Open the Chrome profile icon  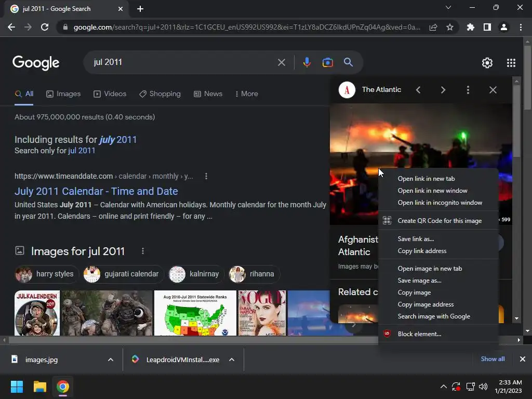point(504,27)
